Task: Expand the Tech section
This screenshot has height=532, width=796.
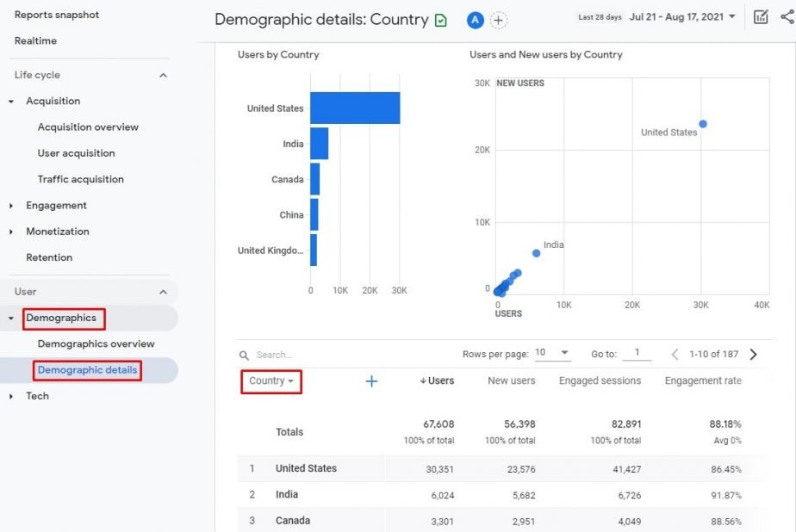Action: (37, 396)
